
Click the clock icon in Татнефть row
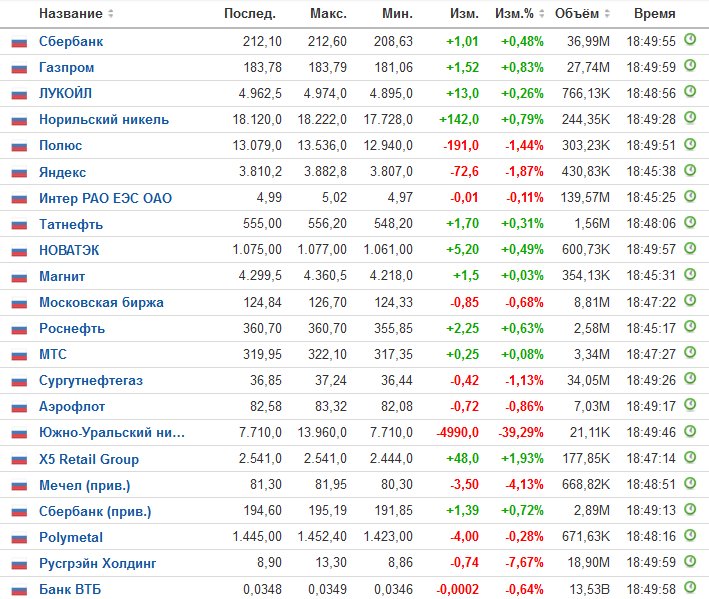[690, 222]
